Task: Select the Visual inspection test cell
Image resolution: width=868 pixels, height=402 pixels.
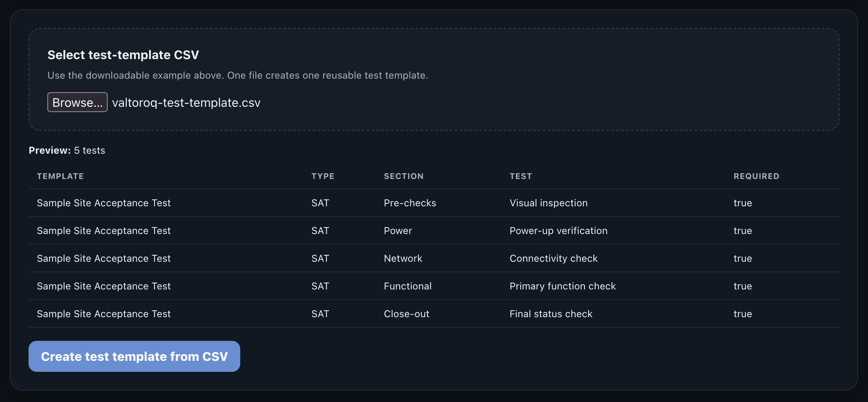Action: coord(549,203)
